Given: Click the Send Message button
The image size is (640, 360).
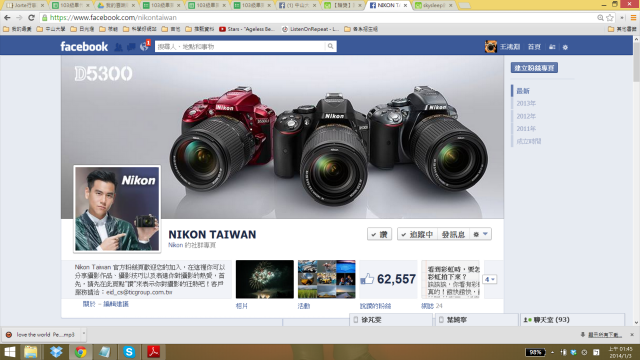Looking at the screenshot, I should (453, 234).
